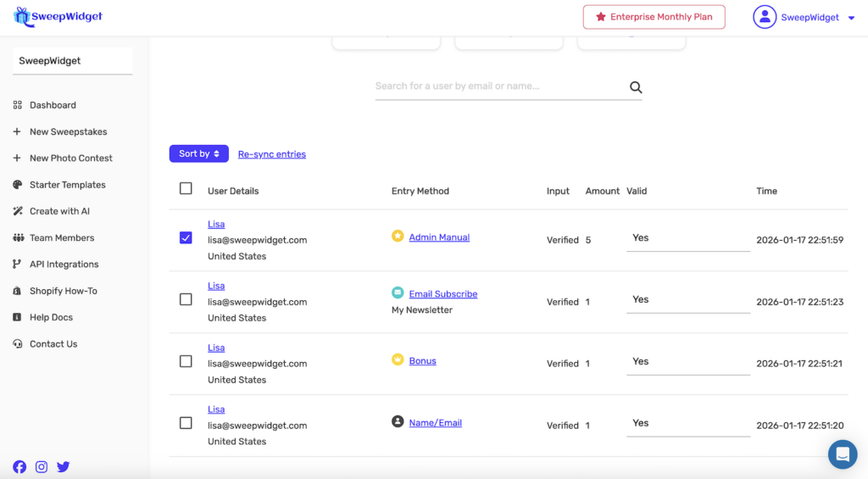Open the Sort by dropdown

(198, 153)
